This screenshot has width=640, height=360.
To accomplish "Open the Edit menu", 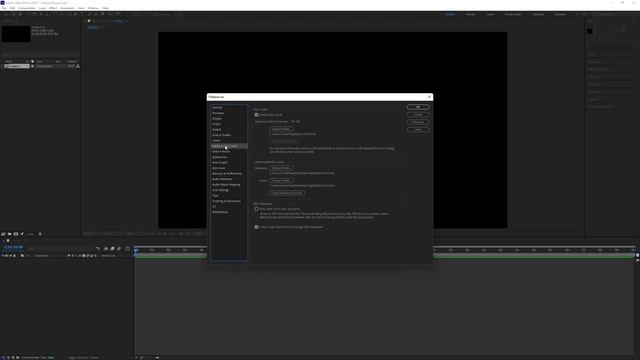I will pyautogui.click(x=12, y=8).
